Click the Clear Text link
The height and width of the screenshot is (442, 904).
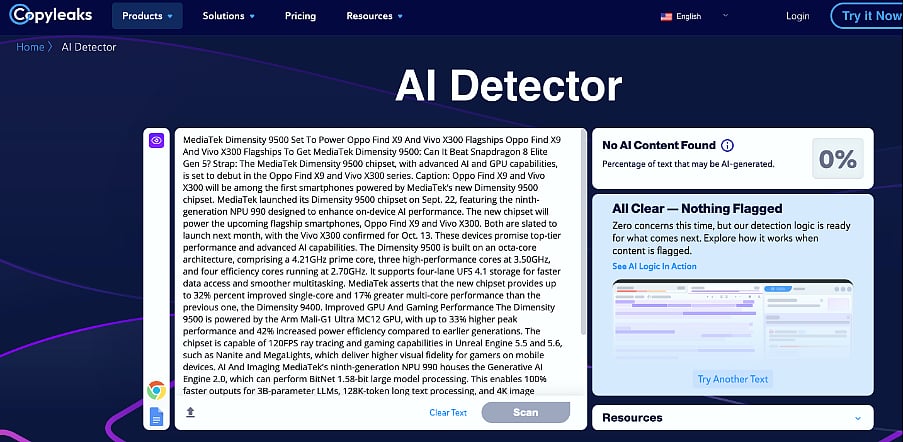[448, 413]
